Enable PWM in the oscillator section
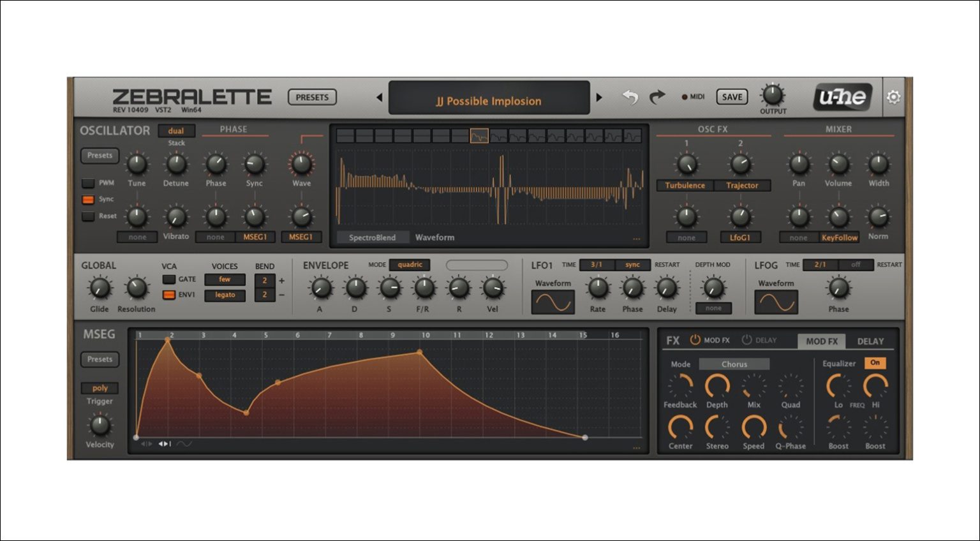980x541 pixels. [x=89, y=183]
